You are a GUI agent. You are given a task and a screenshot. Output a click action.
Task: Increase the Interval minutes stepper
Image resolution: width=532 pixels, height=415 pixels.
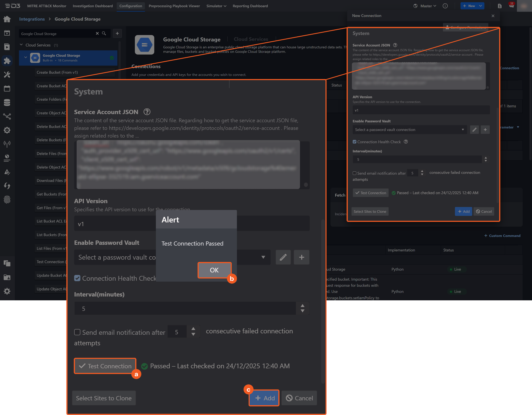(302, 306)
